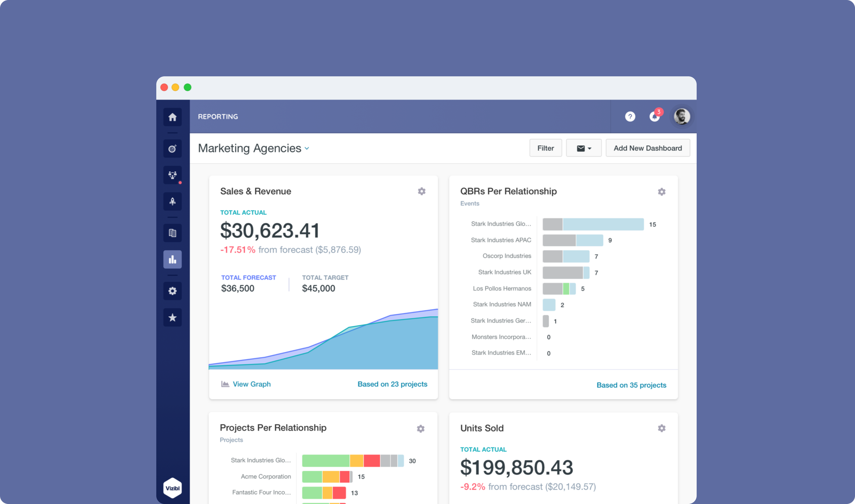Open the View Graph link
Screen dimensions: 855x504
coord(251,384)
